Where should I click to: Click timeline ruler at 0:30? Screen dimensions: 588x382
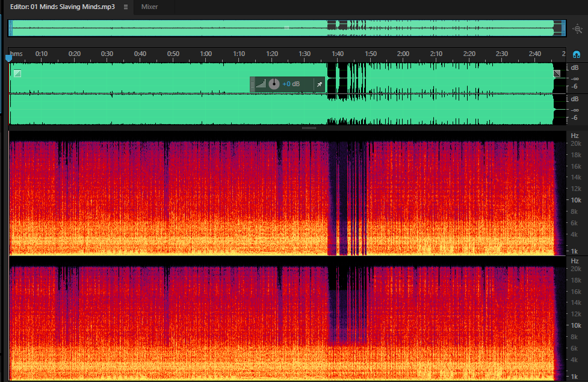click(107, 54)
